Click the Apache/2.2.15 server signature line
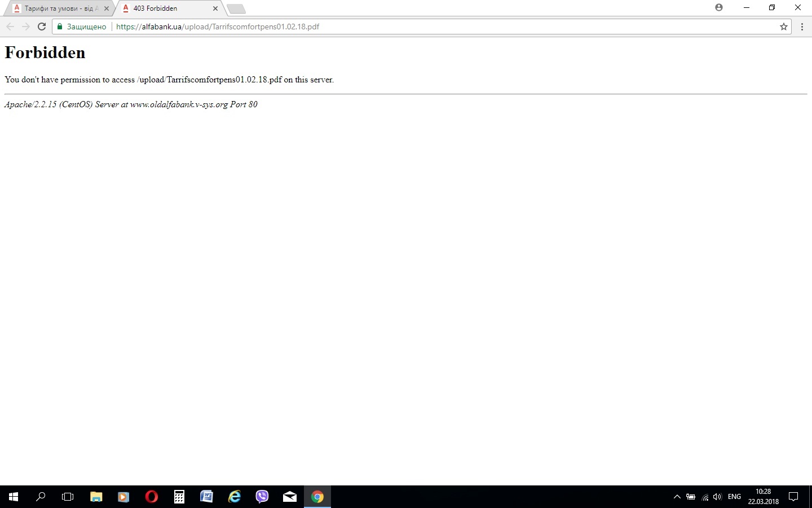The width and height of the screenshot is (812, 508). [131, 104]
